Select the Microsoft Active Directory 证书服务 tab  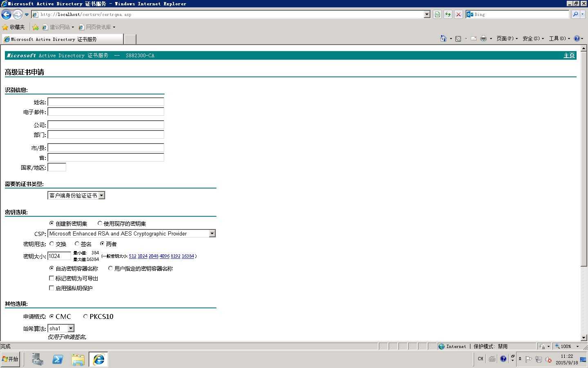click(x=62, y=39)
